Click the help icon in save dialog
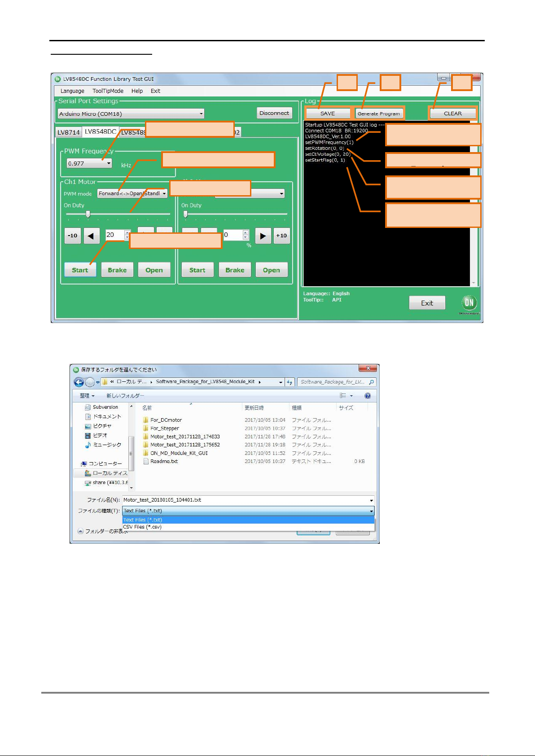The image size is (535, 756). [368, 396]
